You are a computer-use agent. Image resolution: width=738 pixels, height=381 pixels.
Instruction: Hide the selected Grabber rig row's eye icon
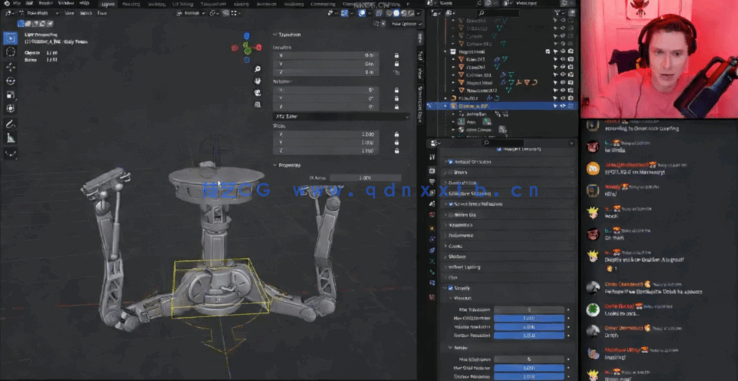coord(563,106)
